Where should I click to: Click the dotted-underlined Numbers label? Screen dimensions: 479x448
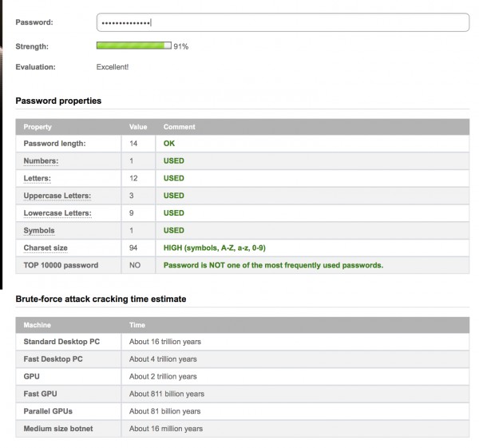pyautogui.click(x=41, y=161)
